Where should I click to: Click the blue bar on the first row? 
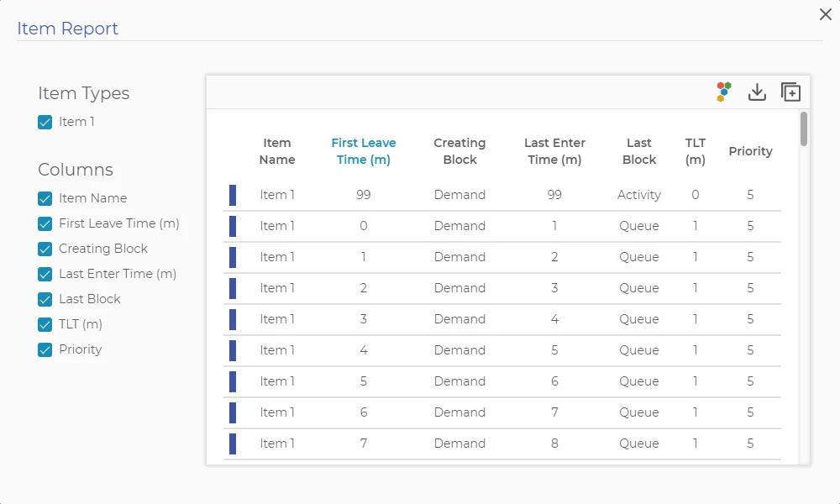[x=233, y=194]
